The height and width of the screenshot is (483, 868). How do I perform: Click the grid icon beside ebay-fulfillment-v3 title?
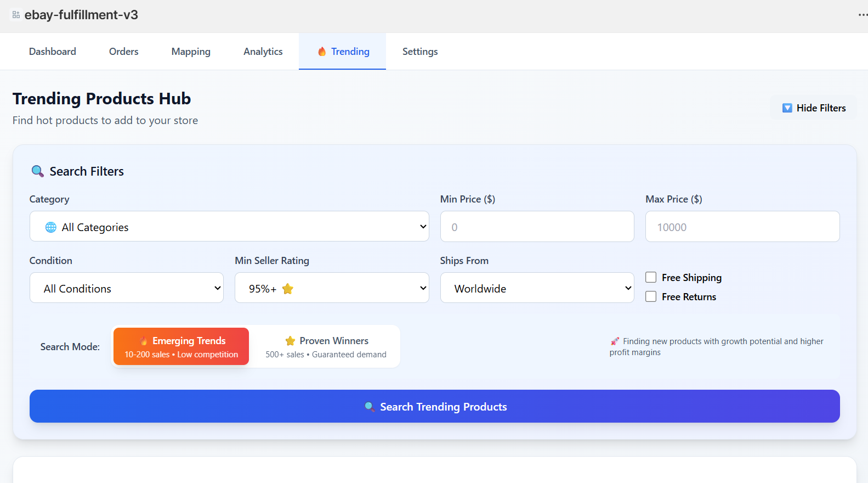point(16,15)
